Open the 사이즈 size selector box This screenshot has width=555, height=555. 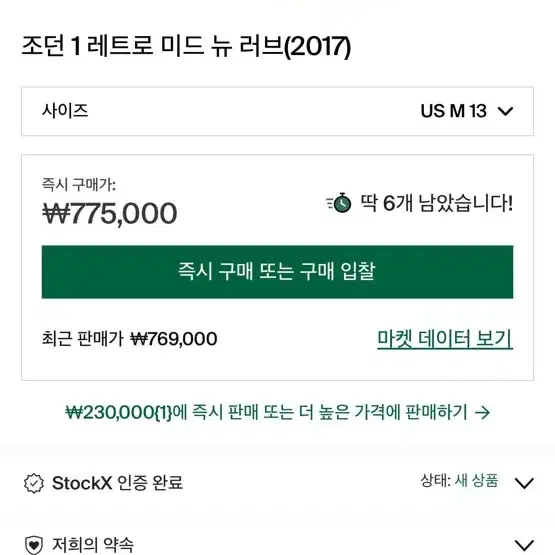coord(278,111)
